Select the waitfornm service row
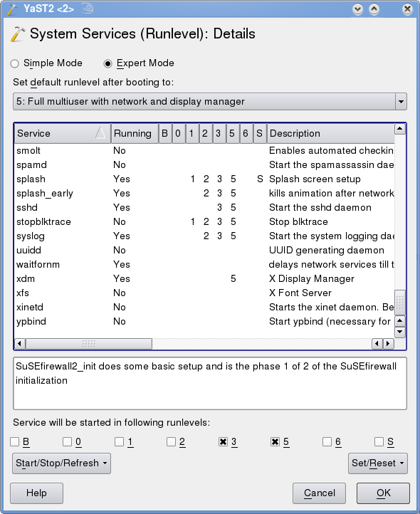 pos(204,265)
